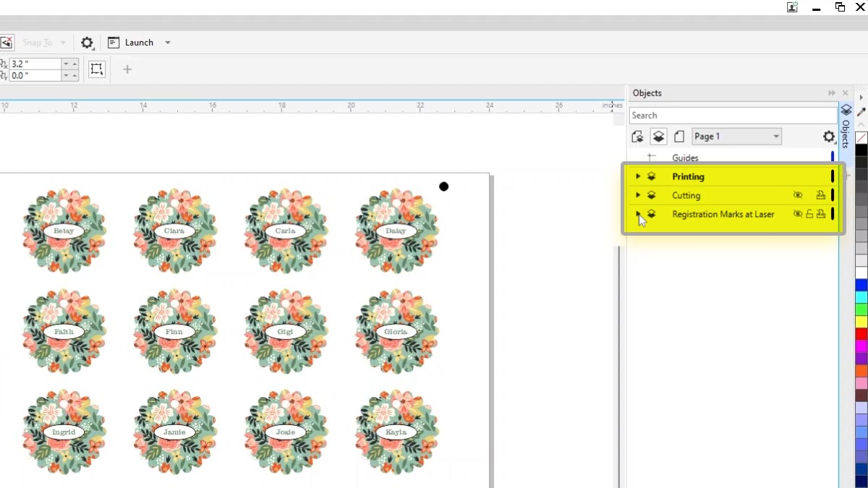This screenshot has width=868, height=488.
Task: Open Objects panel gear options
Action: click(x=829, y=137)
